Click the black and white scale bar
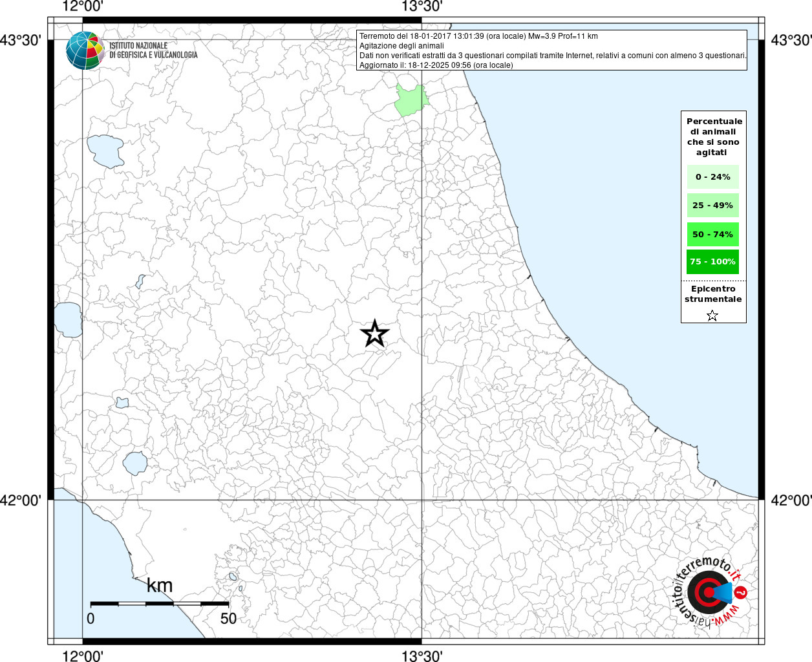This screenshot has width=812, height=662. click(160, 604)
